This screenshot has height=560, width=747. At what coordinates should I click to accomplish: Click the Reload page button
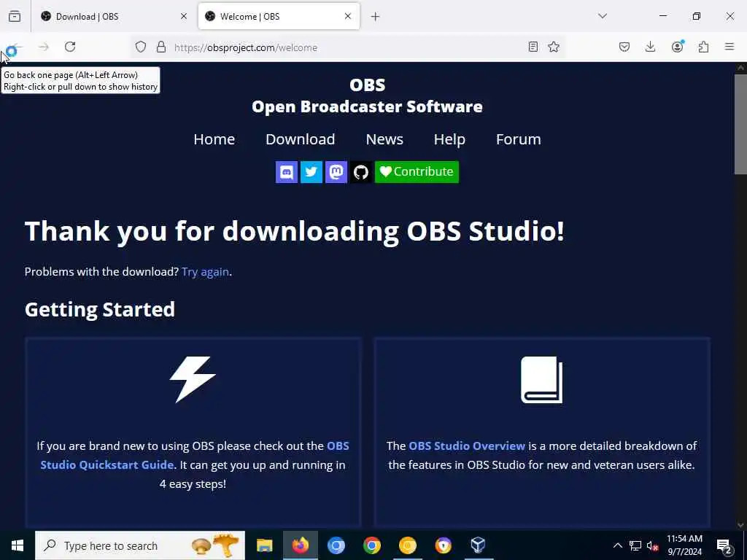tap(70, 47)
